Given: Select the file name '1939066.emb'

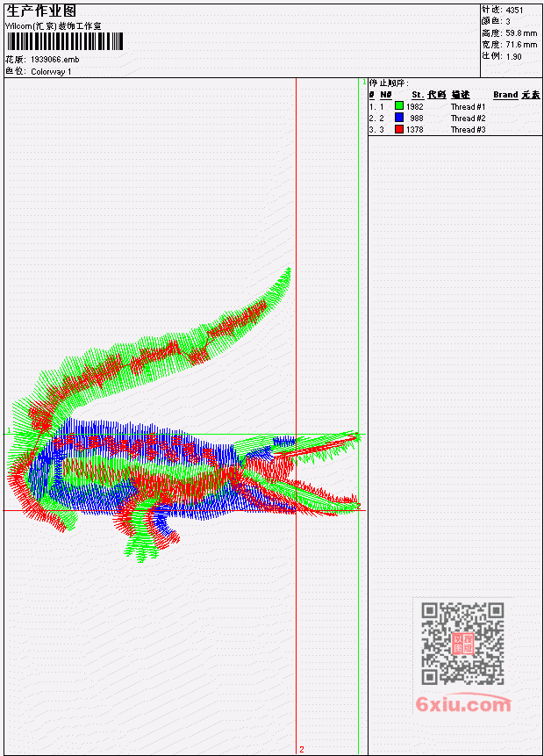Looking at the screenshot, I should pyautogui.click(x=55, y=60).
